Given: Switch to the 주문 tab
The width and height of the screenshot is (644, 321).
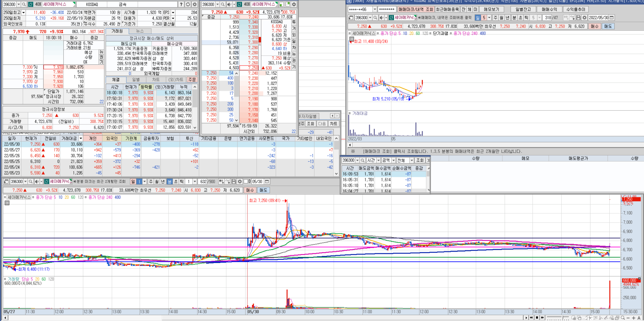Looking at the screenshot, I should 192,80.
